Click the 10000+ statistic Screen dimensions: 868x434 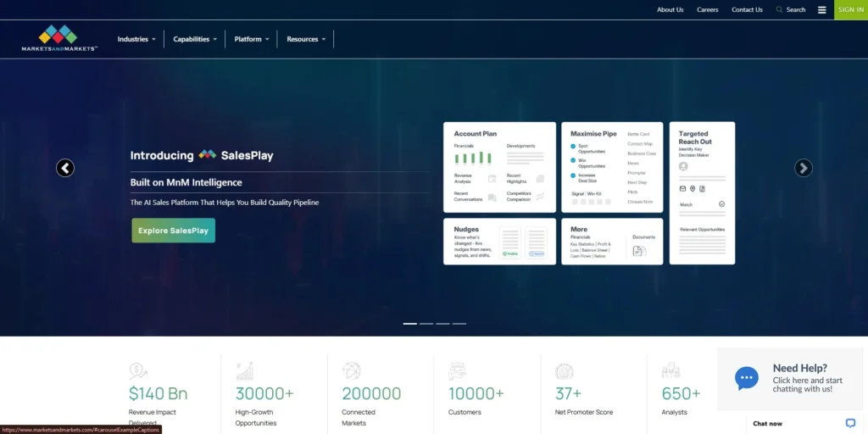[476, 393]
